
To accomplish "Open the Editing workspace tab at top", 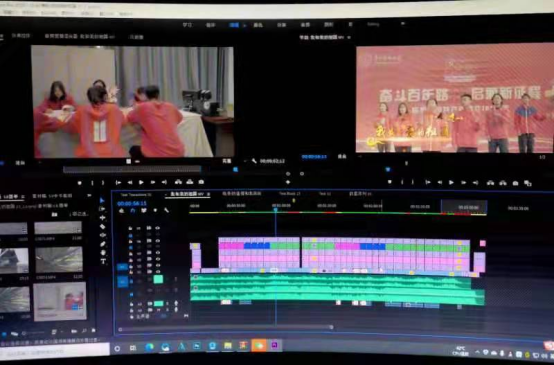I will pos(234,25).
